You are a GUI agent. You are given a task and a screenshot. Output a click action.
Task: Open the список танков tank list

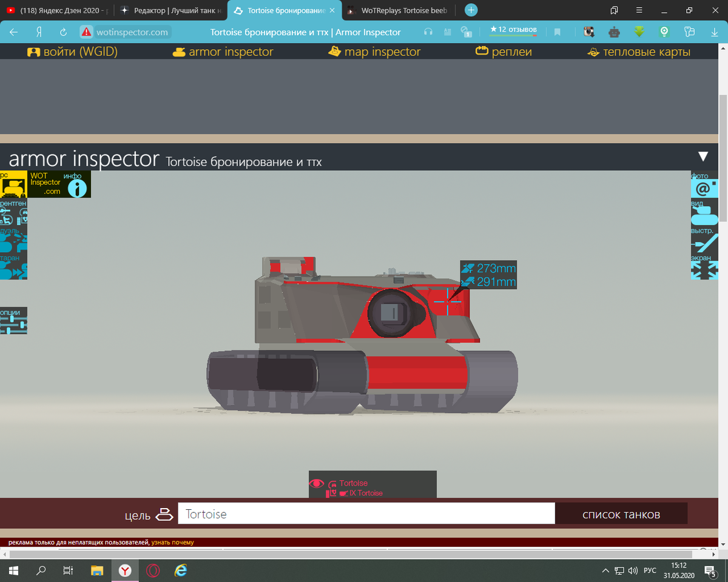coord(621,514)
